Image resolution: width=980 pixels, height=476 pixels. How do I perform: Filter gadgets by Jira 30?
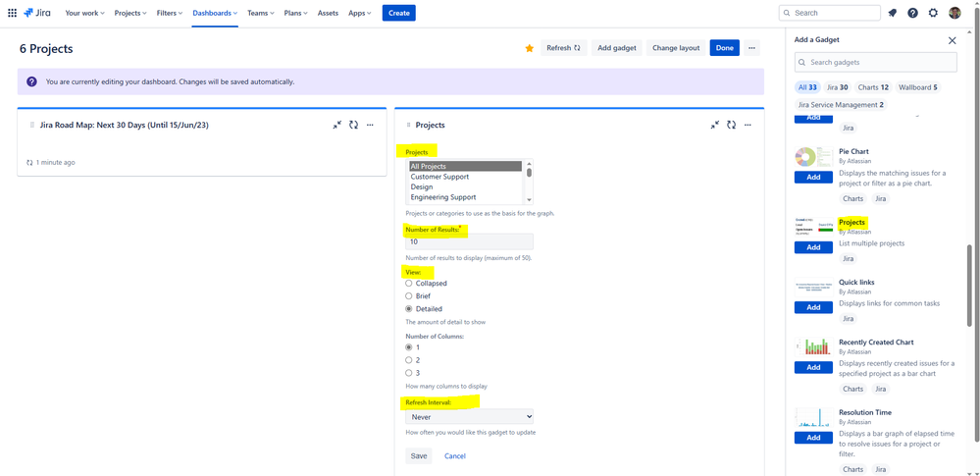point(838,87)
